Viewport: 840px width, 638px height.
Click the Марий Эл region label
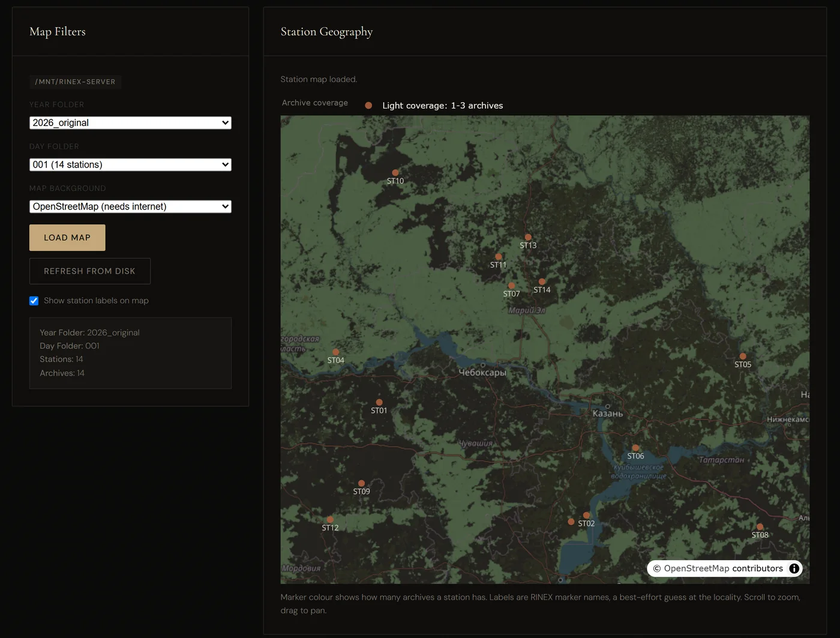(527, 310)
